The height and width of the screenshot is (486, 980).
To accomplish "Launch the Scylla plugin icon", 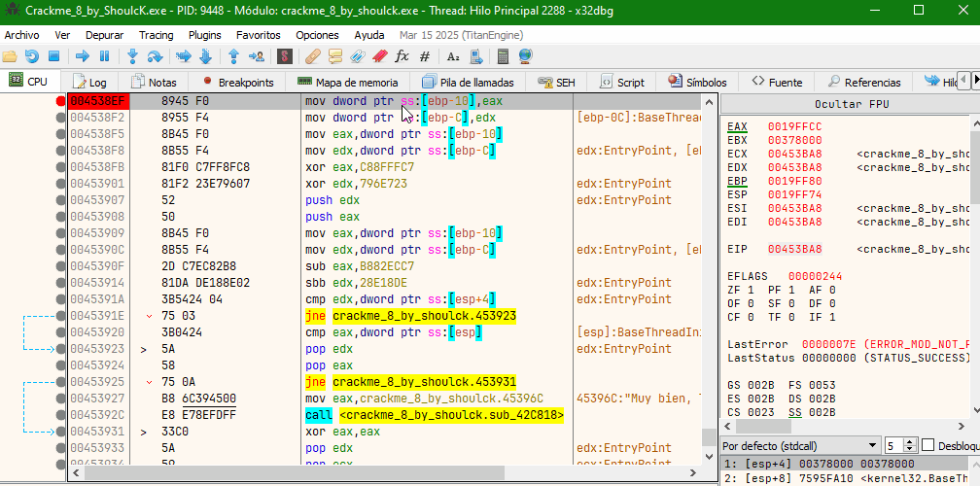I will point(285,56).
